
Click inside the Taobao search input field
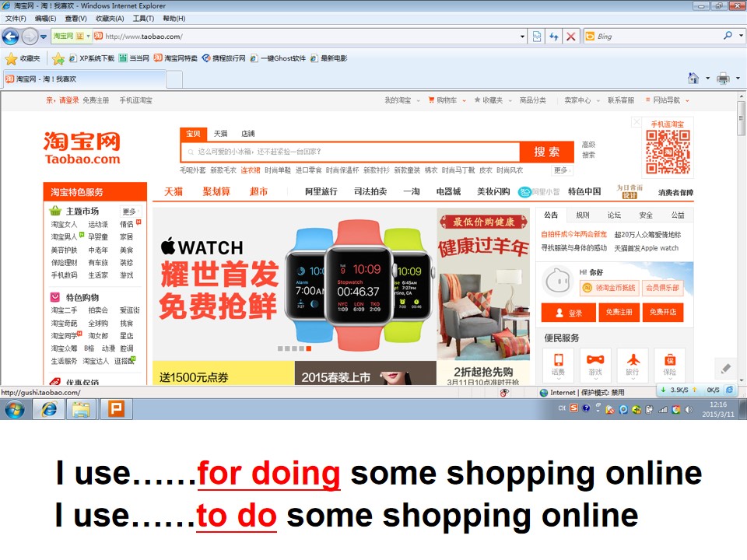(x=350, y=152)
